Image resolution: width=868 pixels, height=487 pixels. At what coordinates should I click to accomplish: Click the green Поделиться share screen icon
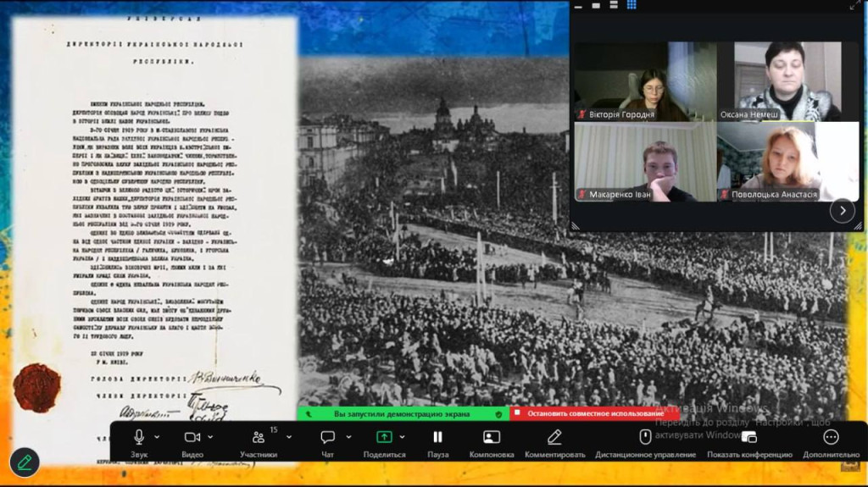click(x=384, y=437)
